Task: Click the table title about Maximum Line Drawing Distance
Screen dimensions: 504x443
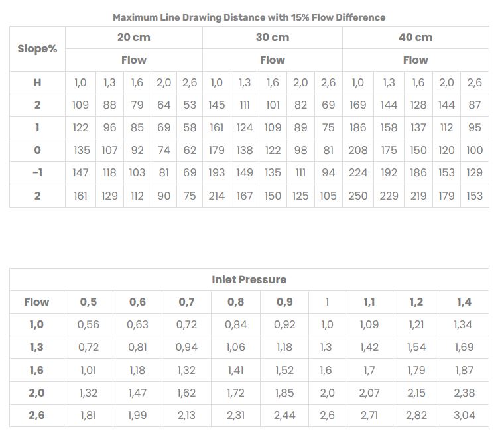Action: (x=249, y=17)
